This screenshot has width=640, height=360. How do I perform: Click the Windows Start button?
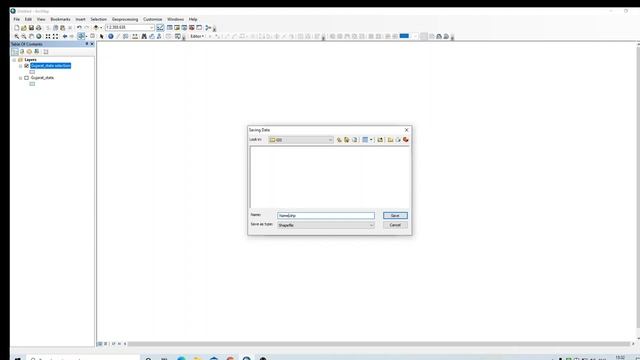coord(18,358)
